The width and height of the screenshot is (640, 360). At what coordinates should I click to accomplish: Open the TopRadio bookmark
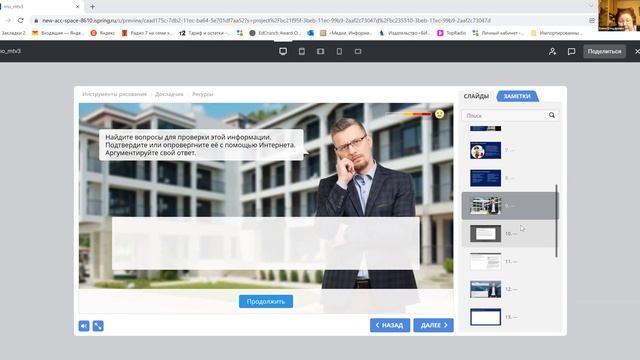[452, 33]
